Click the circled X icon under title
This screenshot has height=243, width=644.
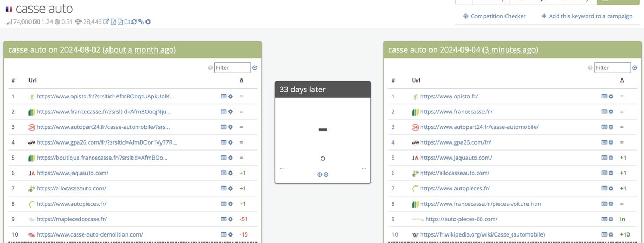[148, 22]
